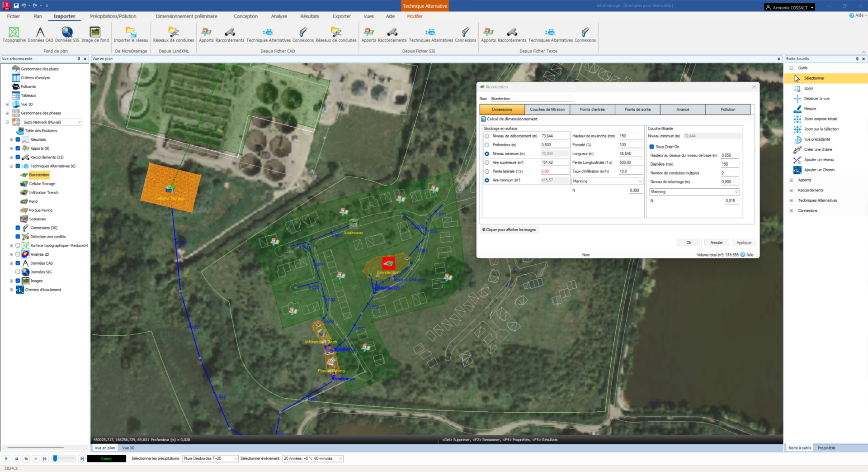Viewport: 868px width, 472px height.
Task: Uncheck the Sous Drain On checkbox
Action: click(652, 147)
